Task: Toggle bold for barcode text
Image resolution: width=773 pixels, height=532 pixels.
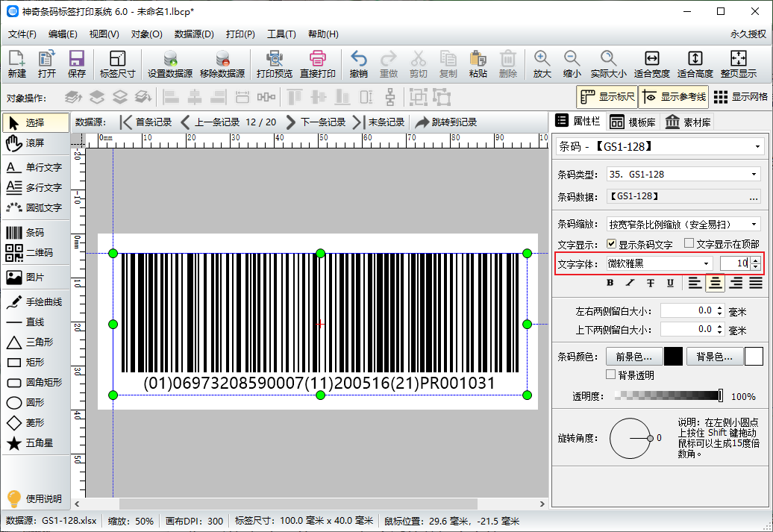Action: coord(610,283)
